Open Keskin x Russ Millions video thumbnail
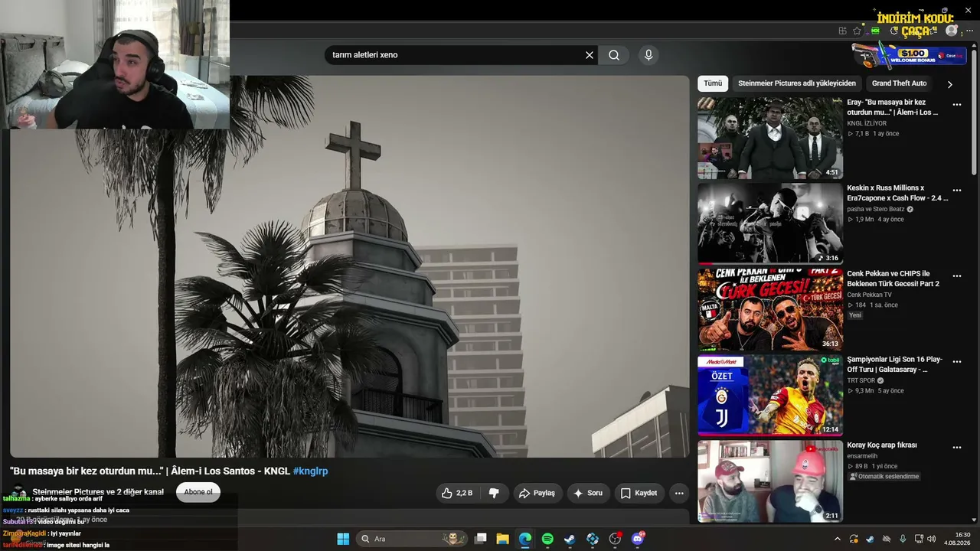 [770, 223]
